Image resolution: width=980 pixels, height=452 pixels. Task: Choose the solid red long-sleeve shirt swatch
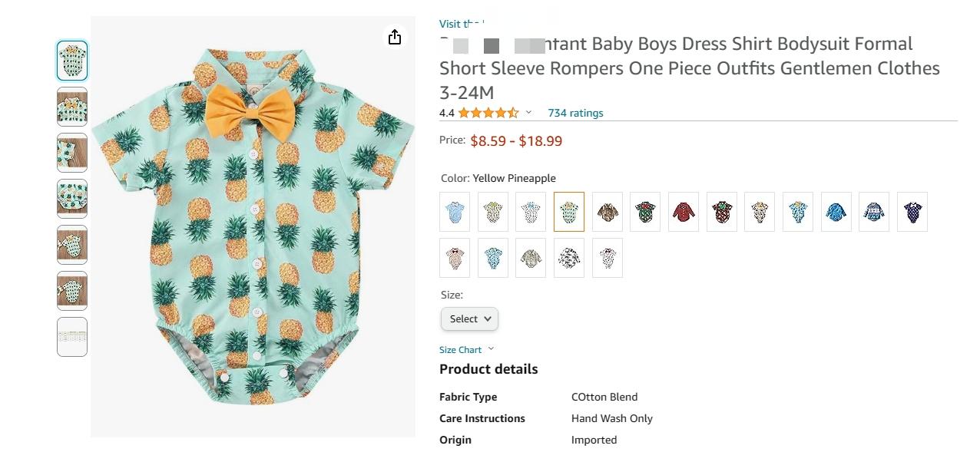(x=684, y=212)
